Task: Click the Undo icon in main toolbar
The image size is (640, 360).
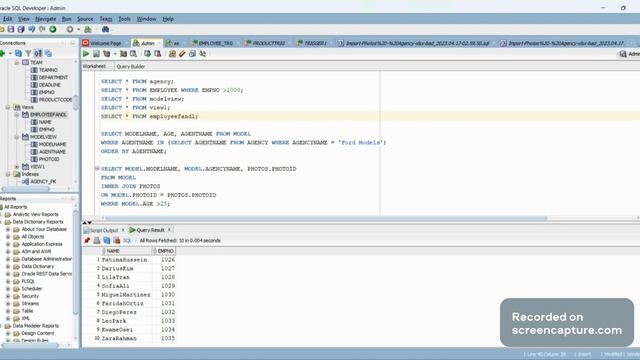Action: (x=32, y=29)
